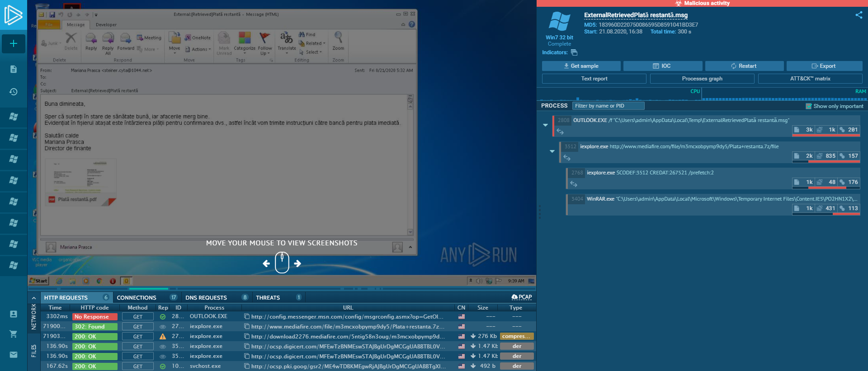Toggle the Show only important checkbox
Screen dimensions: 868x371
[x=809, y=106]
